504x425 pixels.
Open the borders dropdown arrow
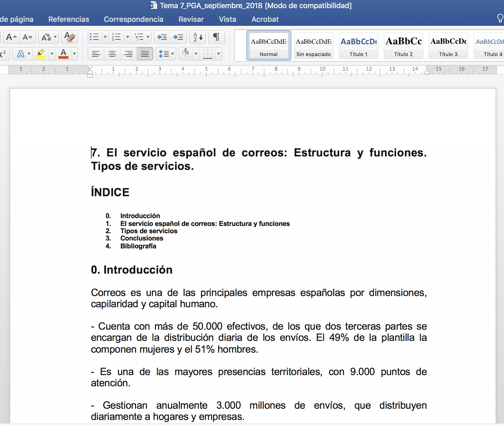[218, 54]
